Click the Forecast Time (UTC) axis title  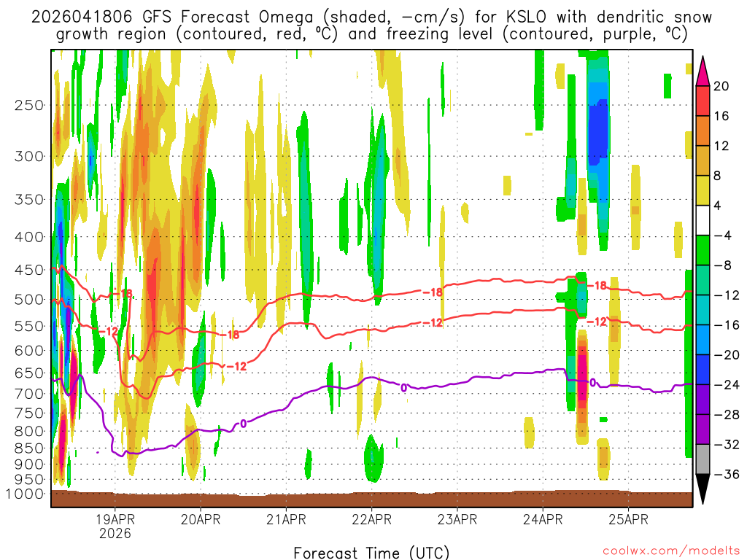tap(371, 552)
